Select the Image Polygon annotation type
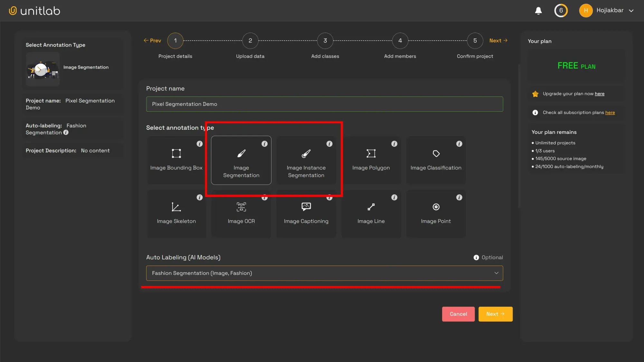 pos(371,160)
